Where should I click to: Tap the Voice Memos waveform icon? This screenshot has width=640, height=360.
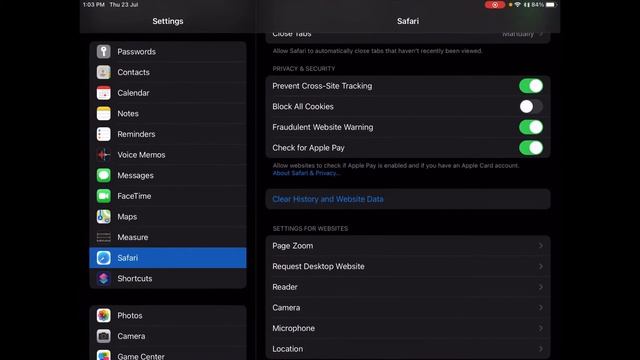pos(104,155)
